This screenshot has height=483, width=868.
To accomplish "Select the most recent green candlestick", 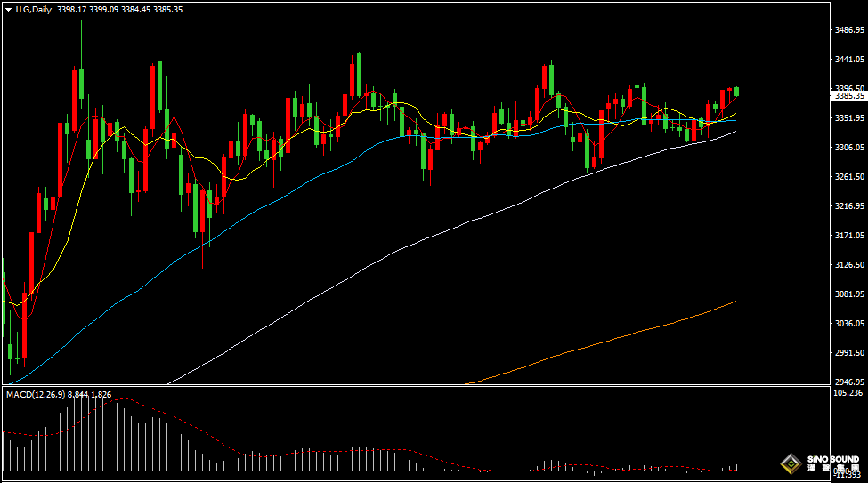I will pyautogui.click(x=737, y=92).
